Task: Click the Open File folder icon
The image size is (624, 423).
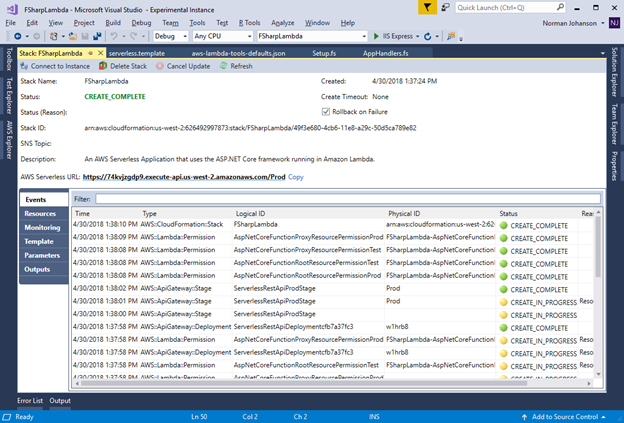Action: [73, 36]
